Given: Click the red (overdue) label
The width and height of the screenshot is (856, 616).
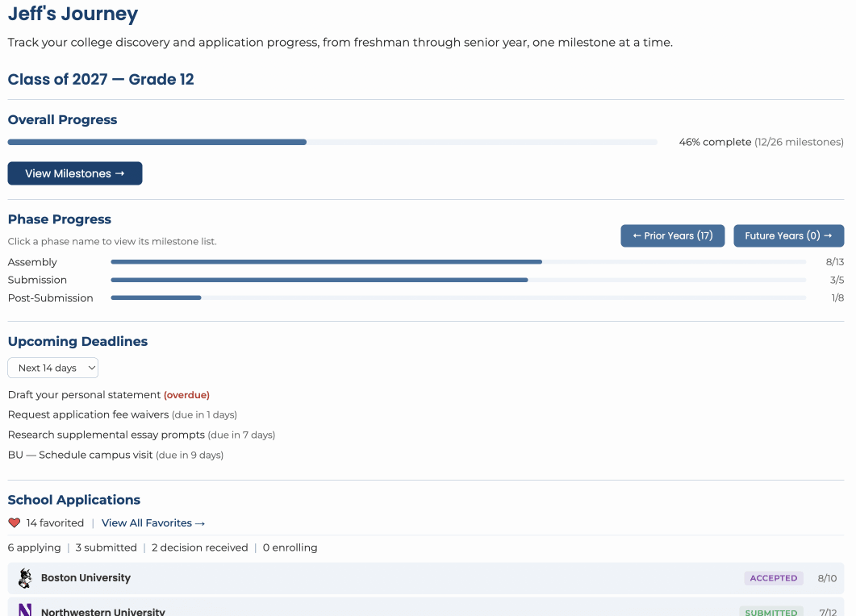Looking at the screenshot, I should pyautogui.click(x=186, y=394).
